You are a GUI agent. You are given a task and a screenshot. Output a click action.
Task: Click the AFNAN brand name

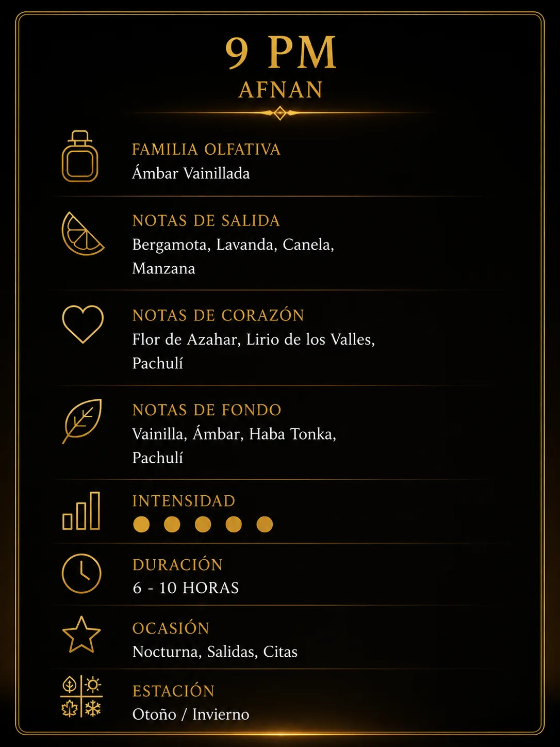[281, 90]
